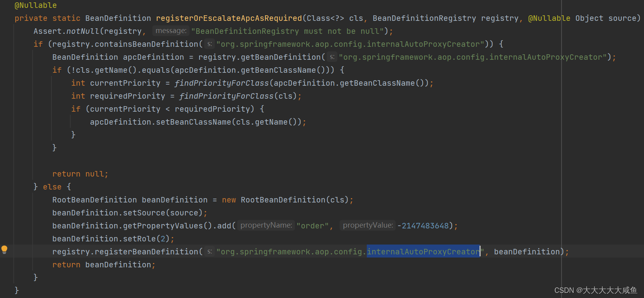Click 'return beanDefinition;' statement
This screenshot has height=298, width=644.
[104, 265]
